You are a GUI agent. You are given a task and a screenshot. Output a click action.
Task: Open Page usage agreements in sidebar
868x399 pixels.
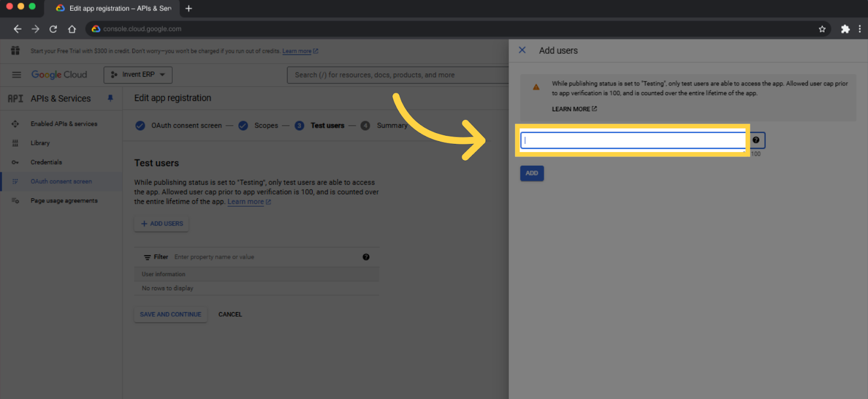click(64, 201)
